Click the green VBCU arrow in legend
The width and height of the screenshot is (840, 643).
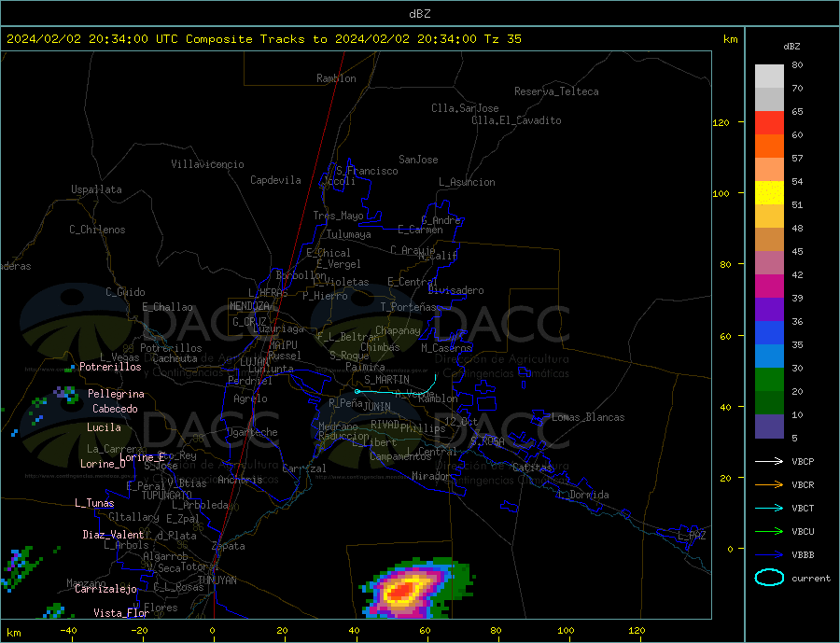coord(769,532)
